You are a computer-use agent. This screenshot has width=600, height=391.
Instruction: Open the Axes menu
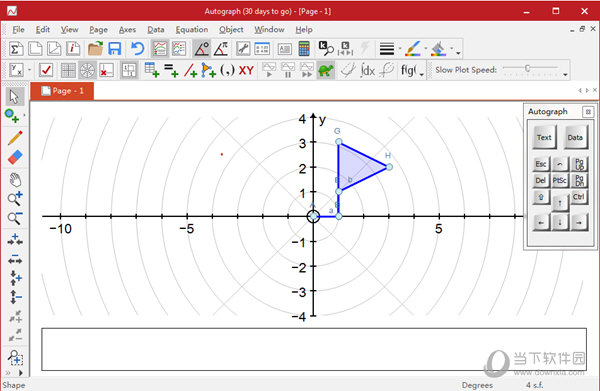coord(127,29)
